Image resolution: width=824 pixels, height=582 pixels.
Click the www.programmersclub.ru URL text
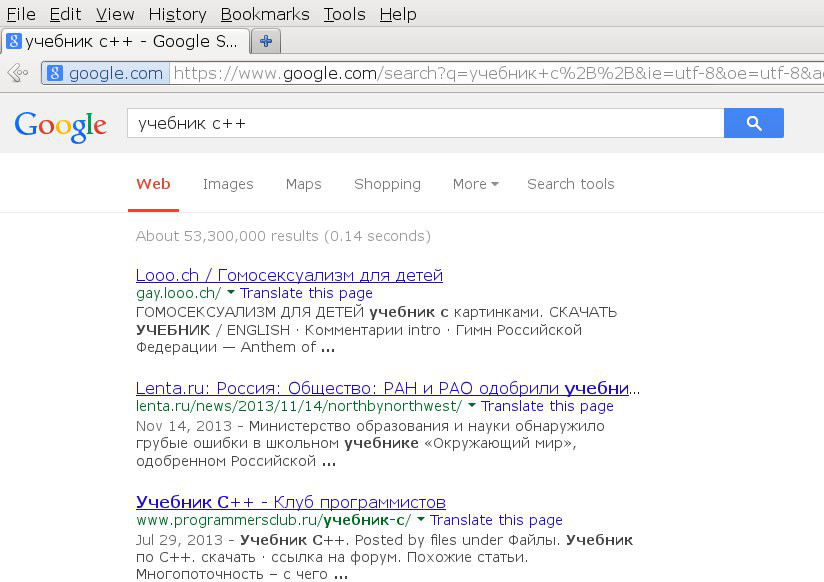(x=273, y=520)
